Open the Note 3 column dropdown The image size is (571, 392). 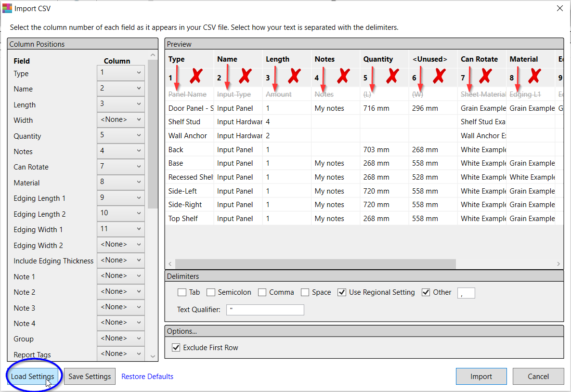(x=120, y=307)
